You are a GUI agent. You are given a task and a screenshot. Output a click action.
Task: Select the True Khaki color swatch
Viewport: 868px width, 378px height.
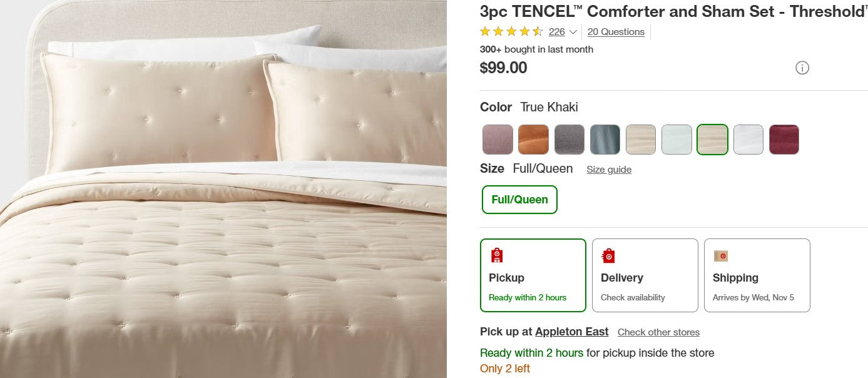tap(712, 139)
